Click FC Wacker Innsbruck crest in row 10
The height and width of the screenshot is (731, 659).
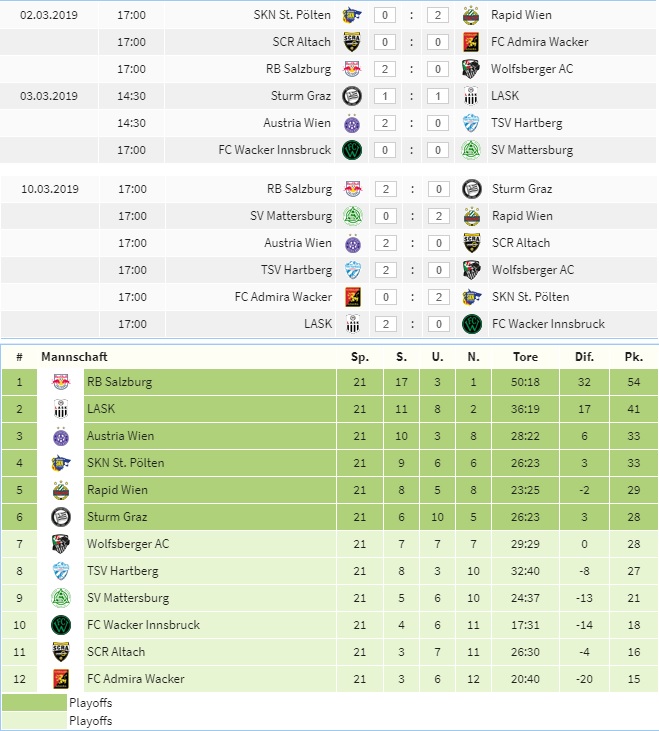click(x=61, y=625)
